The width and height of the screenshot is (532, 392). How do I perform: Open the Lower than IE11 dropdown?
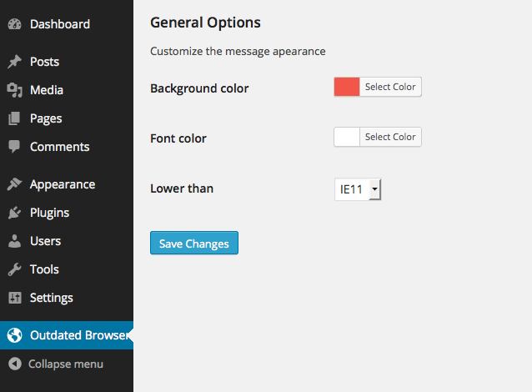tap(358, 189)
